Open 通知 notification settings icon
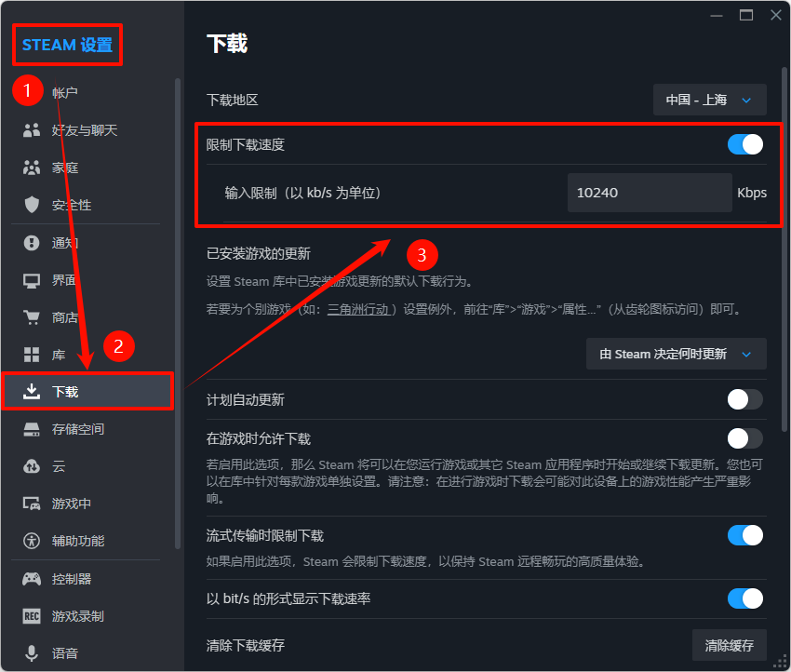The width and height of the screenshot is (791, 672). coord(30,243)
